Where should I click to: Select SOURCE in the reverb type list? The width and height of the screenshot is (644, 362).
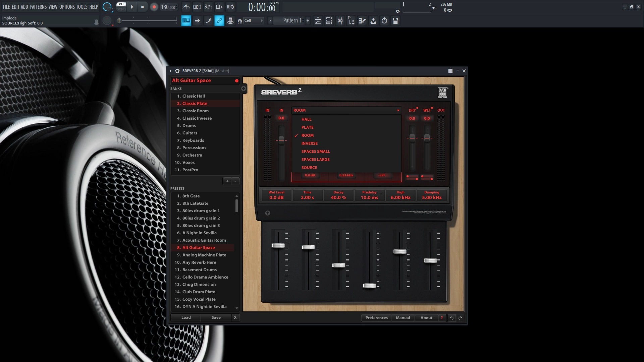346,168
